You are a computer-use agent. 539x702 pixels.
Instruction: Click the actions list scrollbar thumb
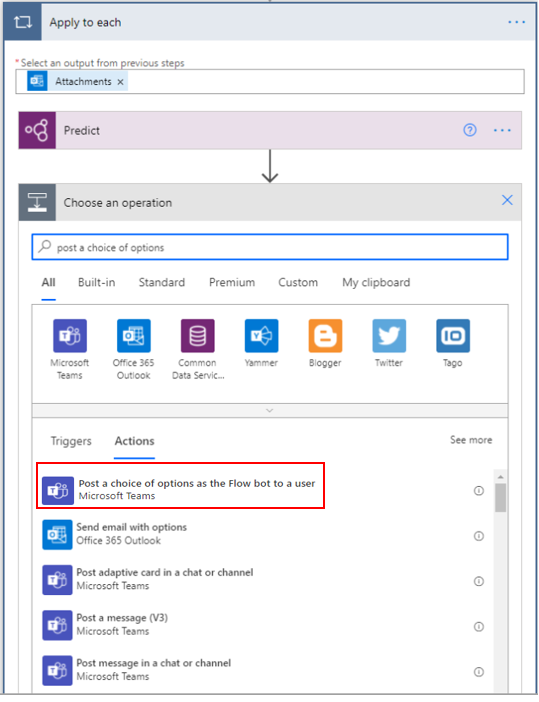pos(500,497)
